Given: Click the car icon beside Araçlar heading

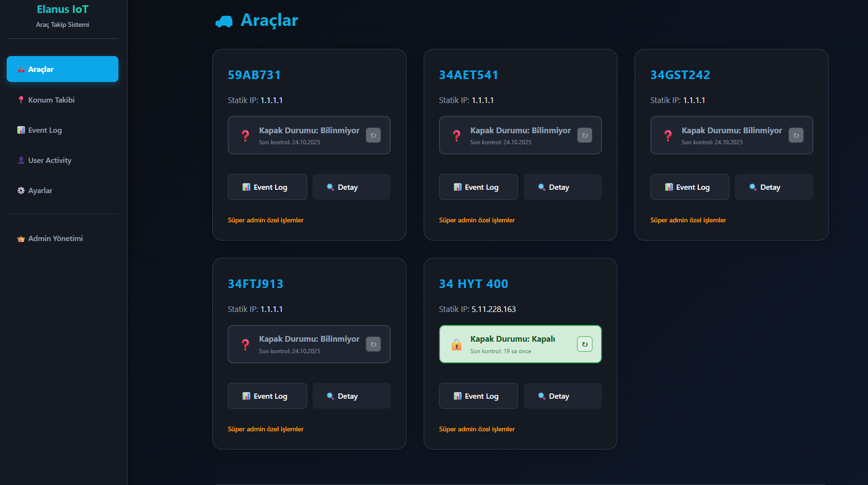Looking at the screenshot, I should click(x=224, y=21).
